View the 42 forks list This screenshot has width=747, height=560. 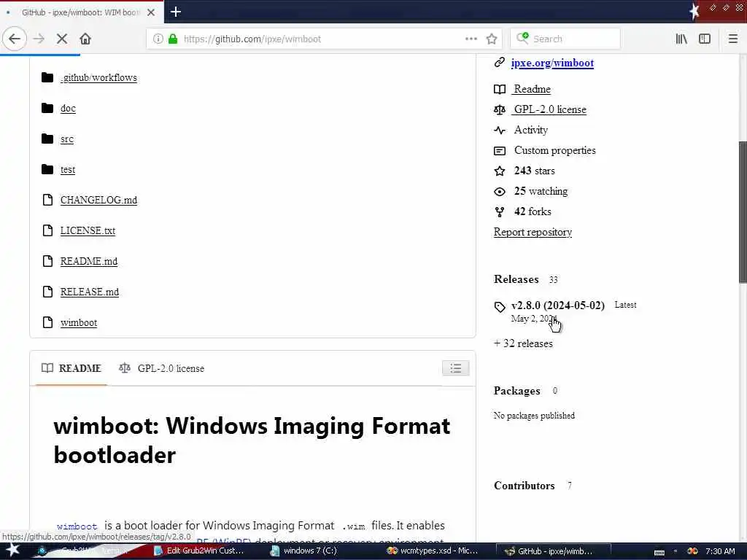[532, 212]
